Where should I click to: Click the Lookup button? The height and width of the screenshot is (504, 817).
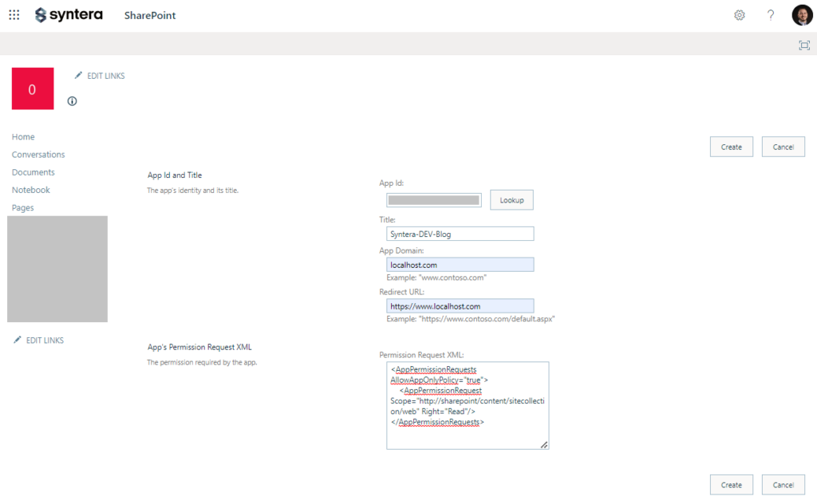(511, 200)
